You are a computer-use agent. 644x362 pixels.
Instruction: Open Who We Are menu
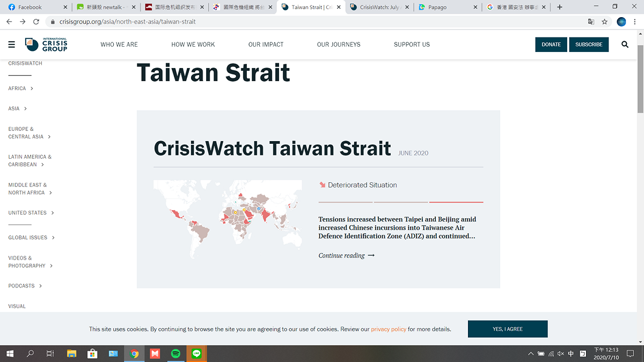pyautogui.click(x=119, y=45)
